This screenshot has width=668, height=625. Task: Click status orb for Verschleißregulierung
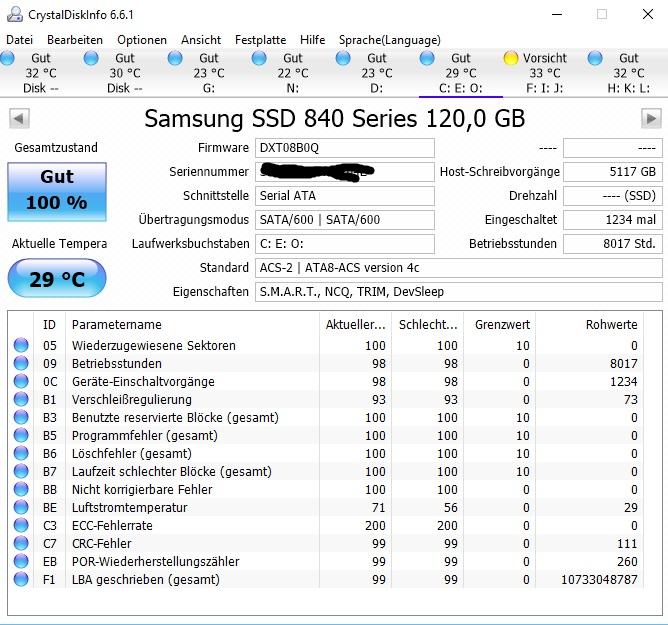coord(21,399)
